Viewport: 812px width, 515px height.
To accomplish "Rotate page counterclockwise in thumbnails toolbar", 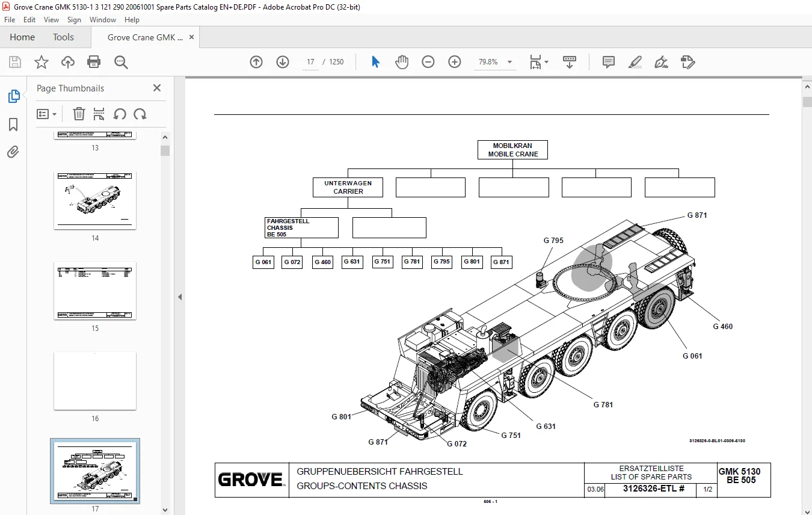I will 120,114.
